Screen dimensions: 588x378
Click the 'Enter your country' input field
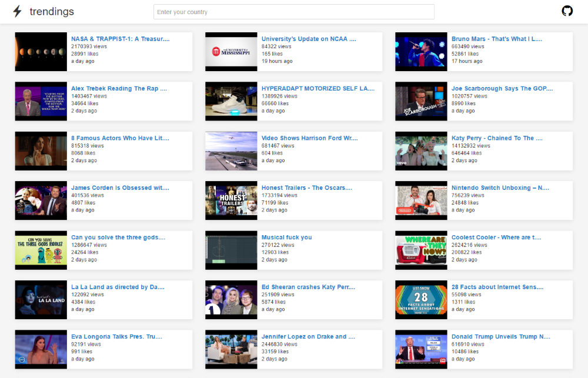point(293,12)
